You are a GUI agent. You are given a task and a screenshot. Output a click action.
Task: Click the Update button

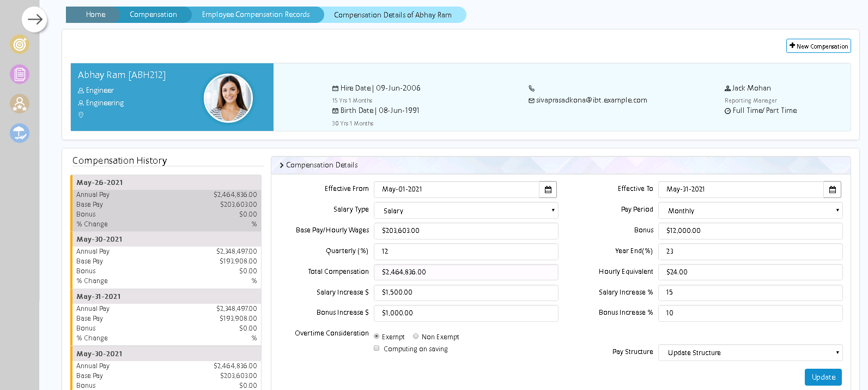click(823, 377)
